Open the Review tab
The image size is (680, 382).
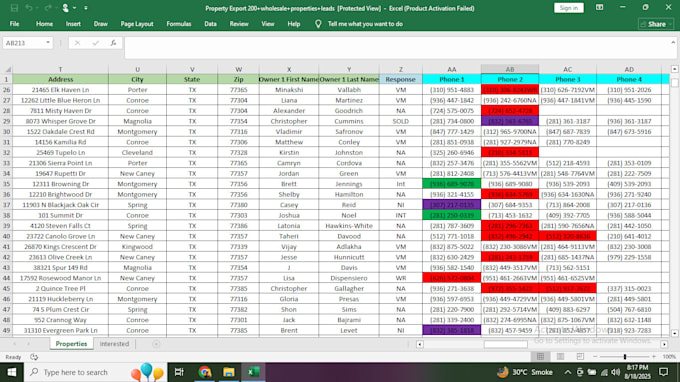click(239, 24)
